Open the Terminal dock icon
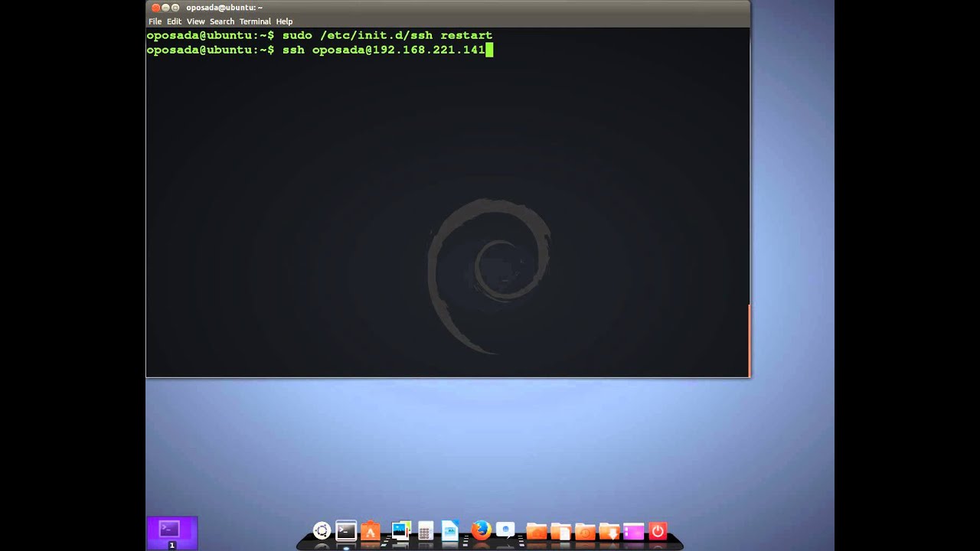 [x=346, y=530]
